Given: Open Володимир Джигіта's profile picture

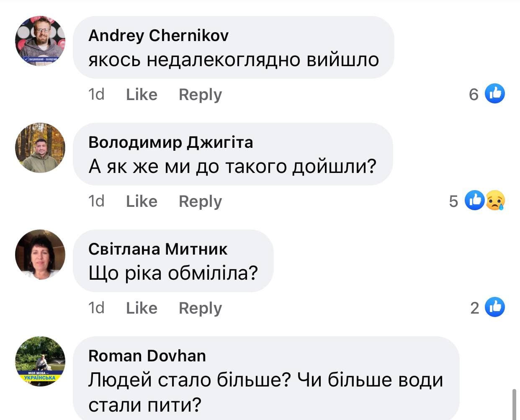Looking at the screenshot, I should [40, 148].
